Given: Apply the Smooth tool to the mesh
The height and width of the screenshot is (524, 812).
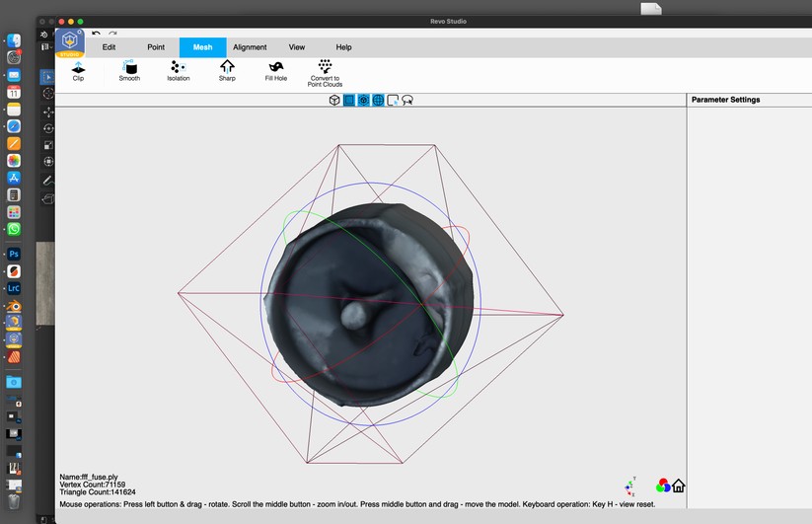Looking at the screenshot, I should (129, 68).
